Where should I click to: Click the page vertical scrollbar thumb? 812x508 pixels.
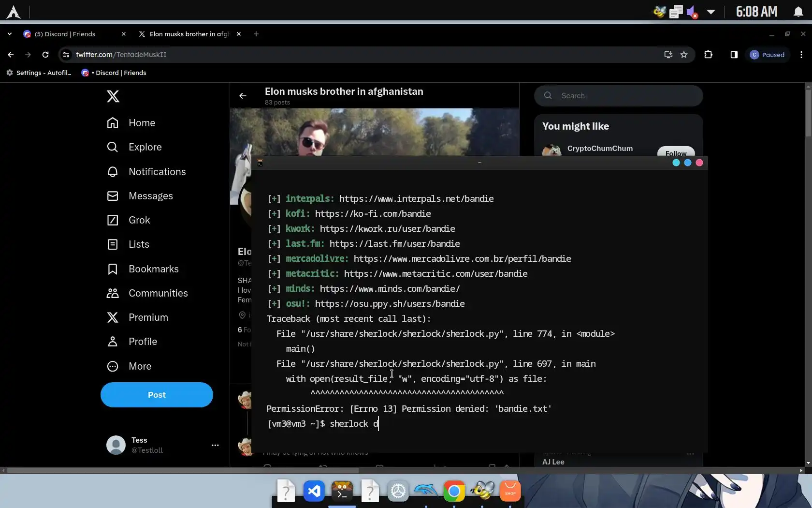[808, 112]
